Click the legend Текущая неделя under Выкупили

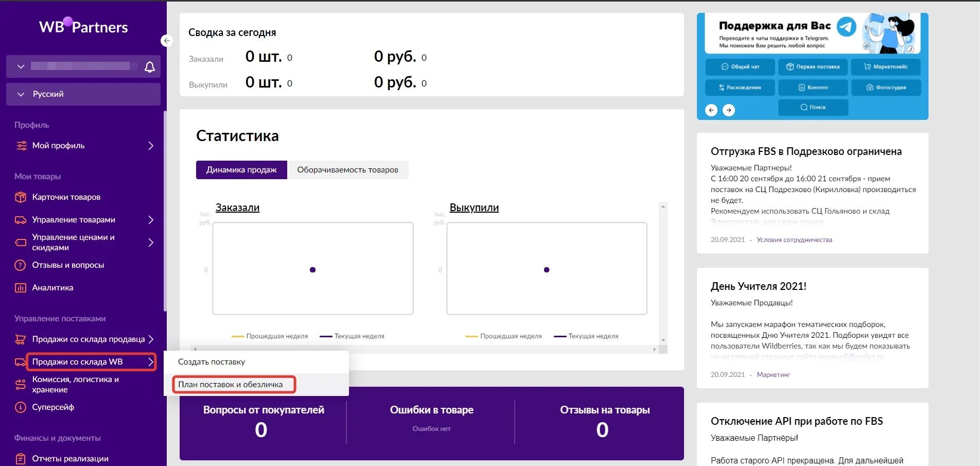point(586,336)
